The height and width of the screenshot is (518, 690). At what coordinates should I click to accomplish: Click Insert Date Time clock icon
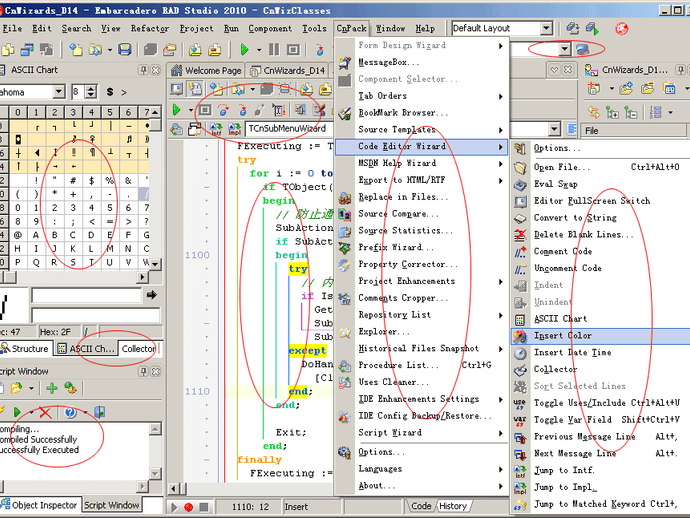(x=520, y=353)
